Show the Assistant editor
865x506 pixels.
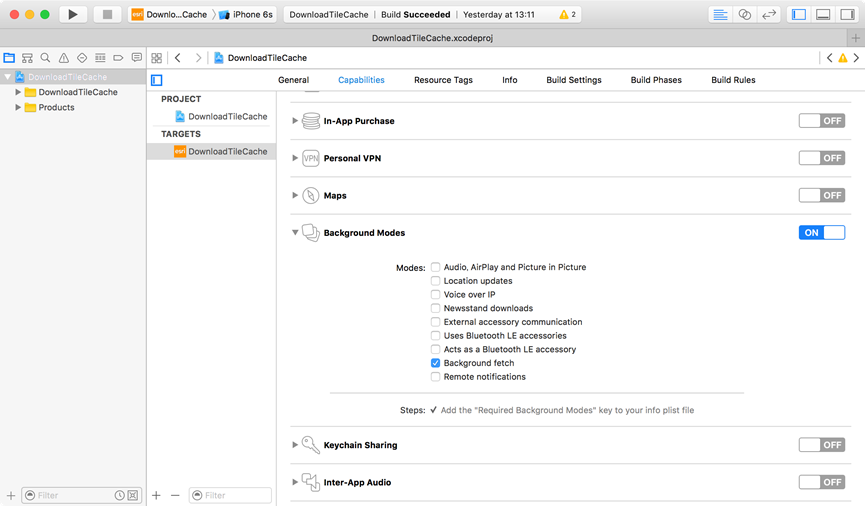pos(744,14)
